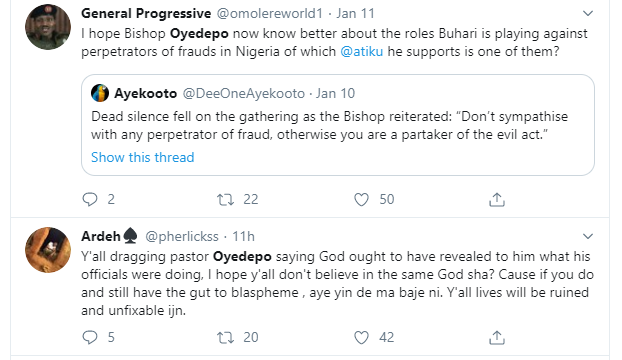Share General Progressive's tweet via upload icon
This screenshot has width=622, height=360.
point(497,199)
